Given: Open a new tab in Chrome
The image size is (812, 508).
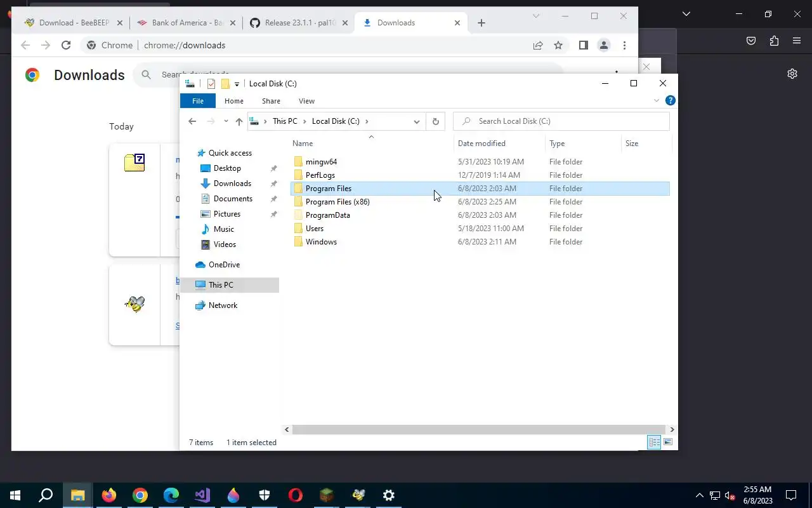Looking at the screenshot, I should click(481, 23).
